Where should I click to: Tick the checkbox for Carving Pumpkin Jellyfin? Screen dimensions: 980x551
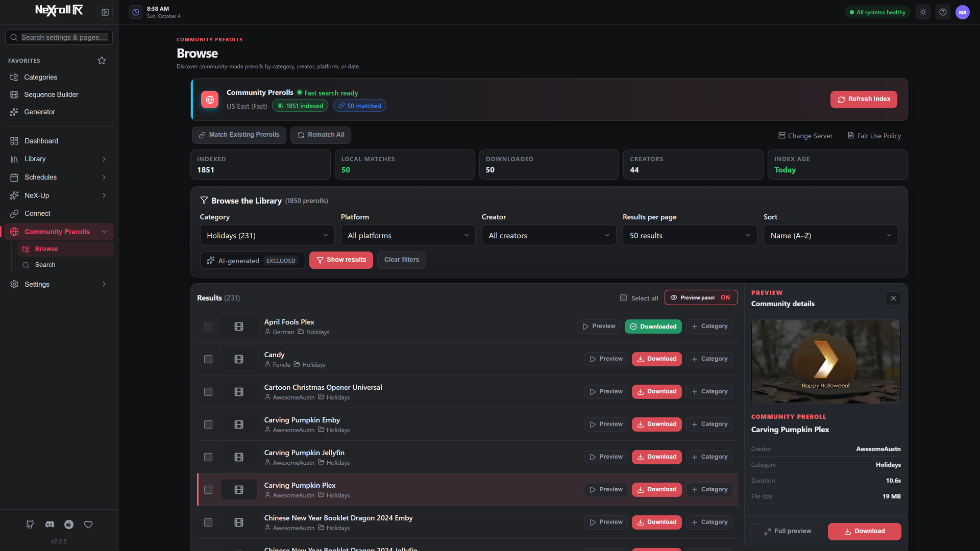208,457
